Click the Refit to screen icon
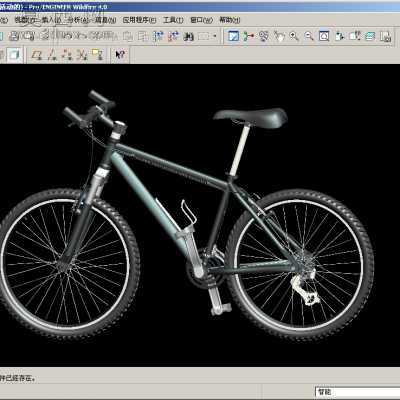This screenshot has width=400, height=400. [x=324, y=36]
